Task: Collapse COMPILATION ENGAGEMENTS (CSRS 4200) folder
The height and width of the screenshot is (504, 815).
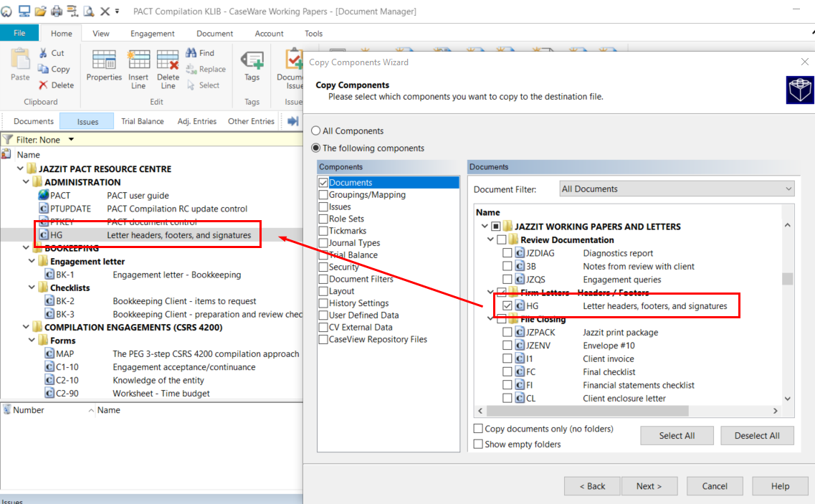Action: click(x=26, y=327)
